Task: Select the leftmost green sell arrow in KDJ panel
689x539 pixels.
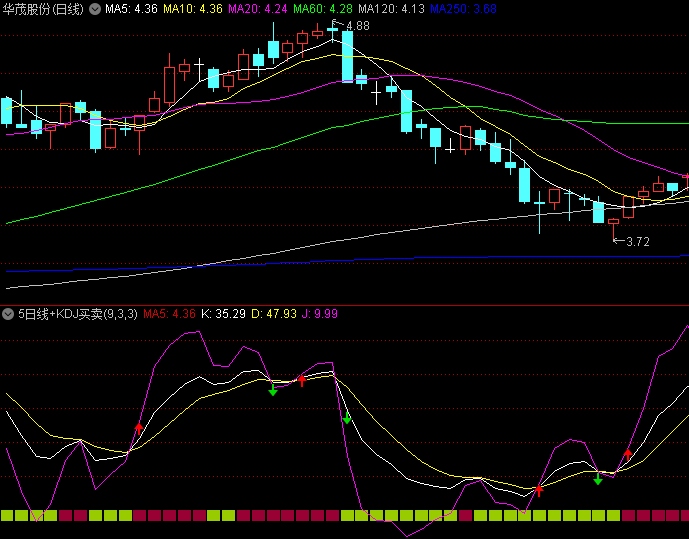Action: click(273, 390)
